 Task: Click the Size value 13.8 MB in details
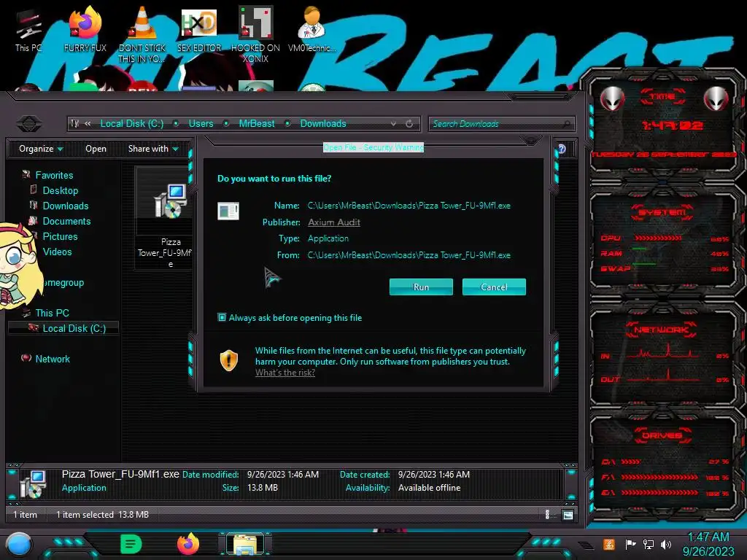pos(262,488)
